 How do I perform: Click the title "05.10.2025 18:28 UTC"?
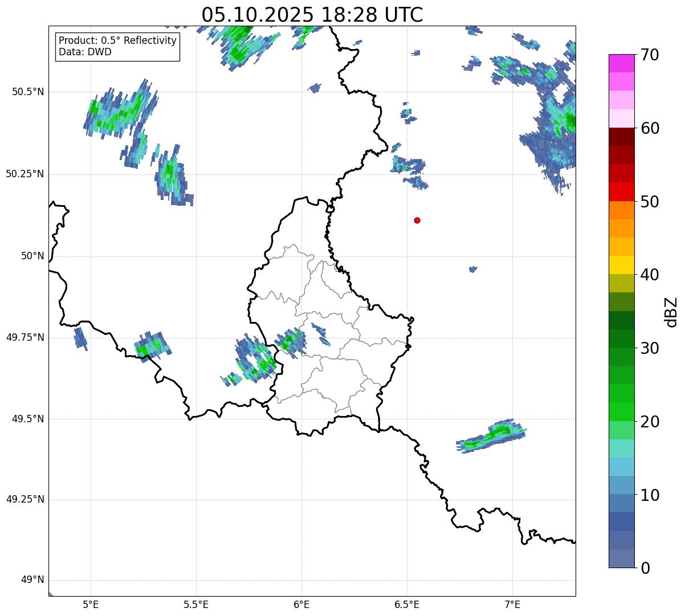pos(312,15)
